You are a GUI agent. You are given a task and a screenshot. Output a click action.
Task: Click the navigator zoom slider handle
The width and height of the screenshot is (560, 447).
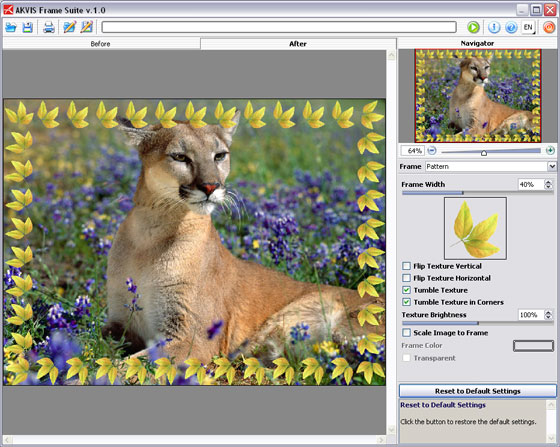[484, 153]
